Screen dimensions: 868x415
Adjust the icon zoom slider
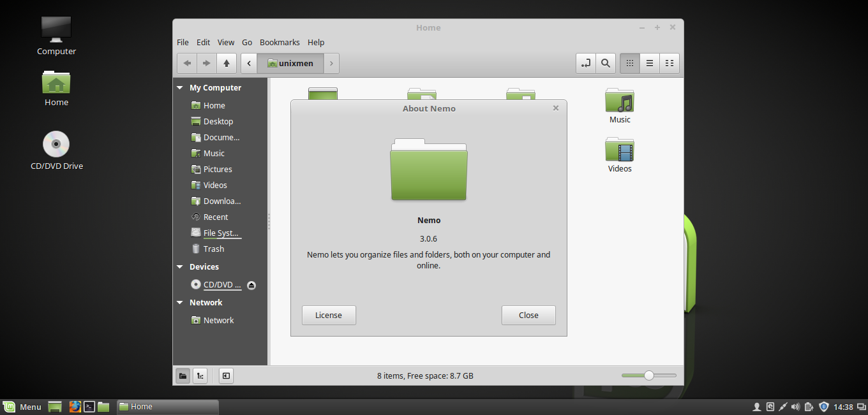pos(648,375)
